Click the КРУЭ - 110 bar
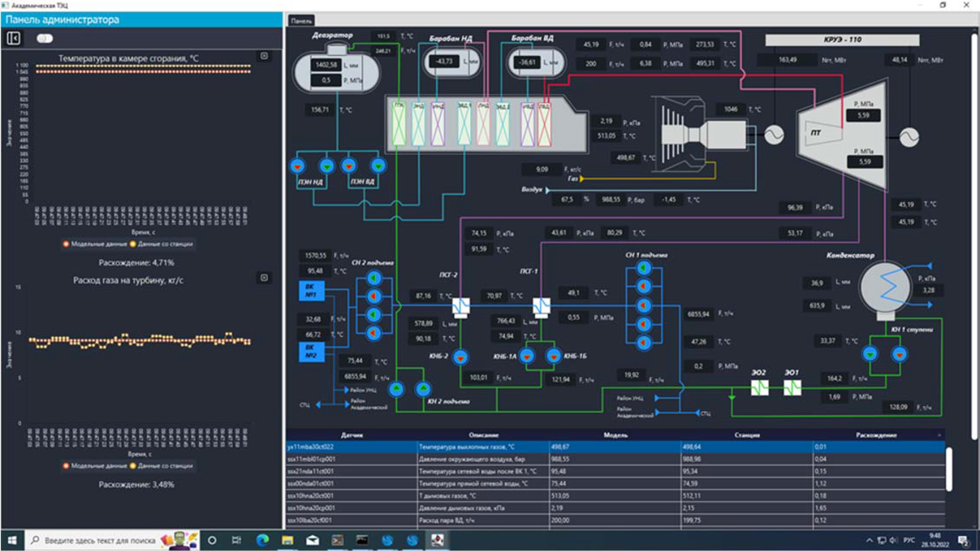980x551 pixels. (842, 40)
